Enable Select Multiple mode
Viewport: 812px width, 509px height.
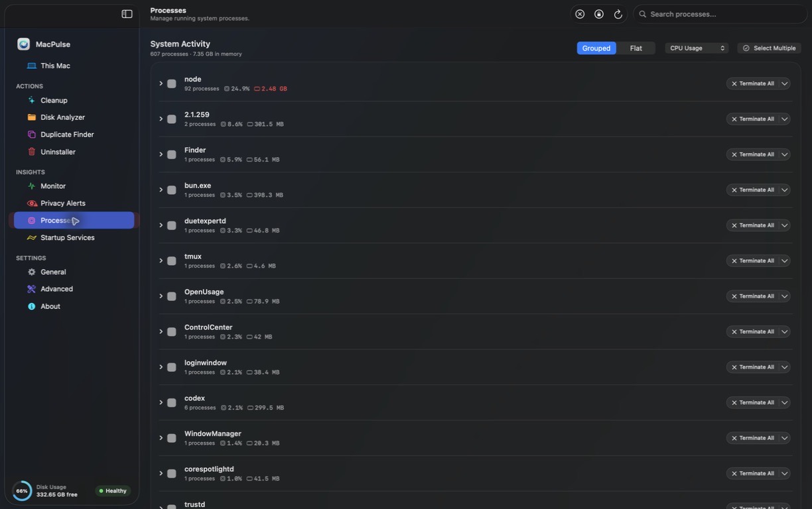(x=770, y=48)
